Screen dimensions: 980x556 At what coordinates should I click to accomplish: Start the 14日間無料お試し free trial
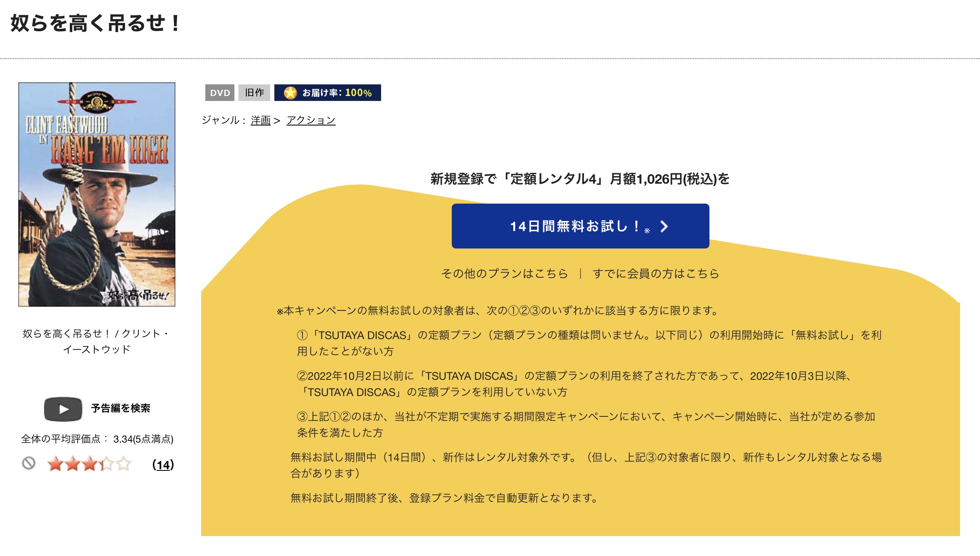tap(580, 226)
